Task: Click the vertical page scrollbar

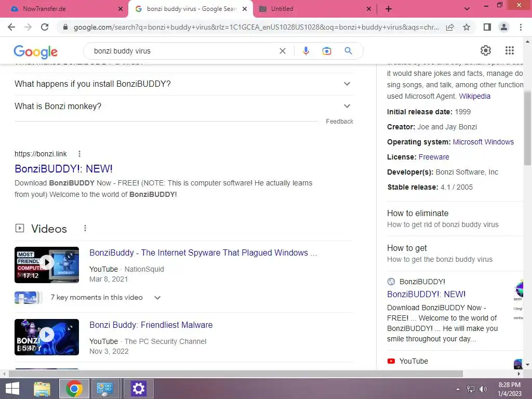Action: point(527,128)
